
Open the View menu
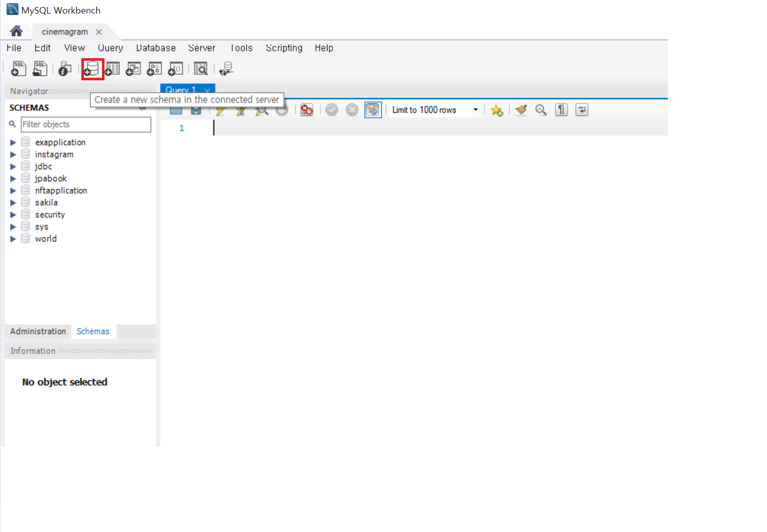pyautogui.click(x=74, y=48)
